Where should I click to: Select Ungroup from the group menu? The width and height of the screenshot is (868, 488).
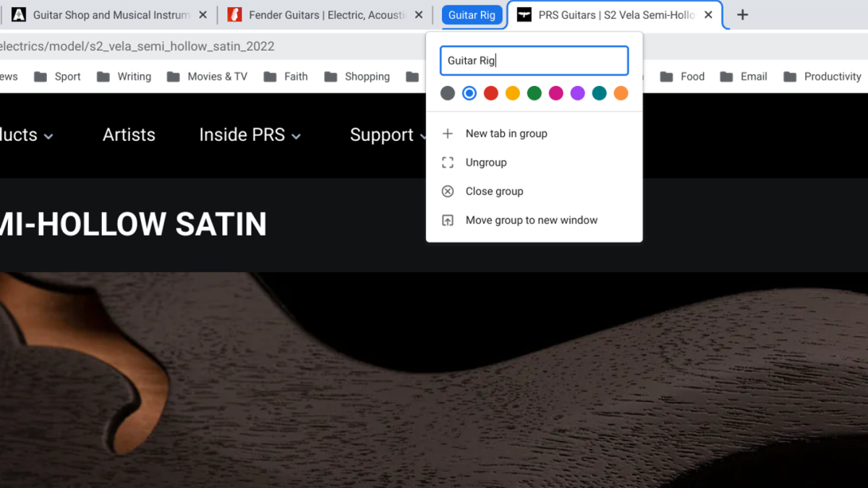point(534,163)
